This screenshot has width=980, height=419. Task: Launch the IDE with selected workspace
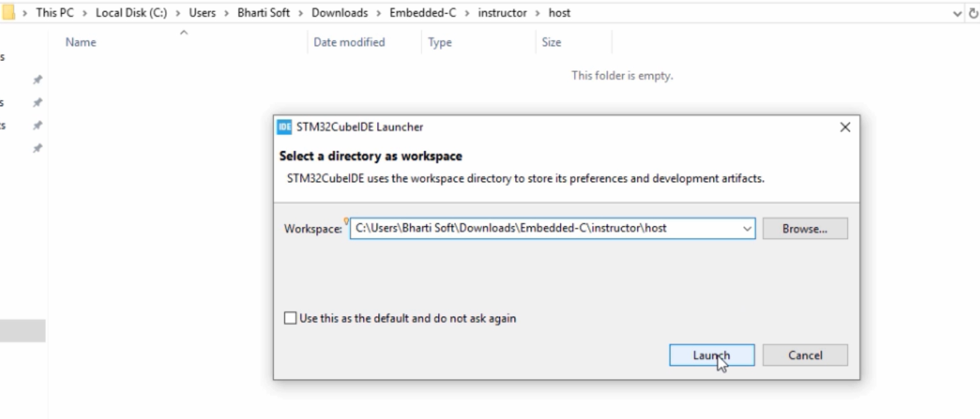711,355
